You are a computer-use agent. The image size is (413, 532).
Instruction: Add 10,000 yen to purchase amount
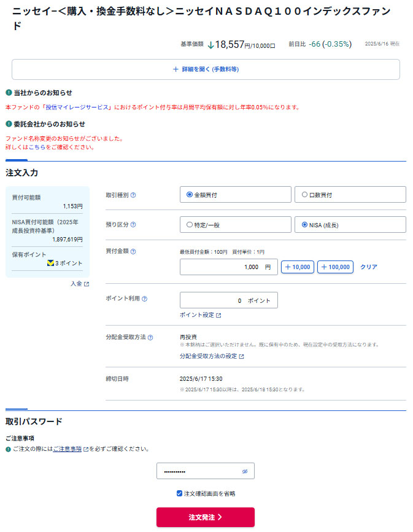[298, 267]
